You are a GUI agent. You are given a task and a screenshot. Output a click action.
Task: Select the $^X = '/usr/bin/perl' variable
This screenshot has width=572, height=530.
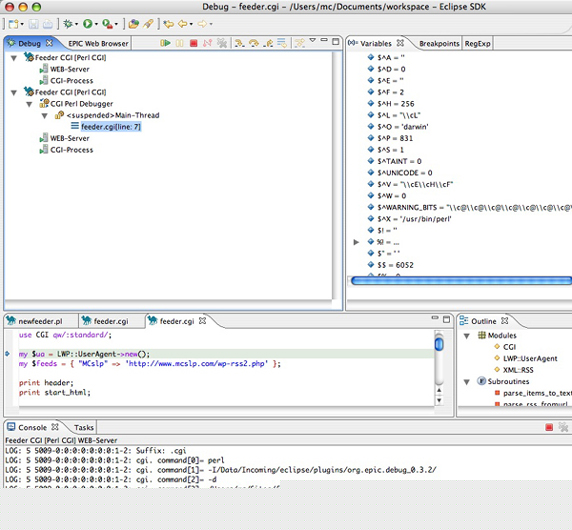[x=414, y=219]
